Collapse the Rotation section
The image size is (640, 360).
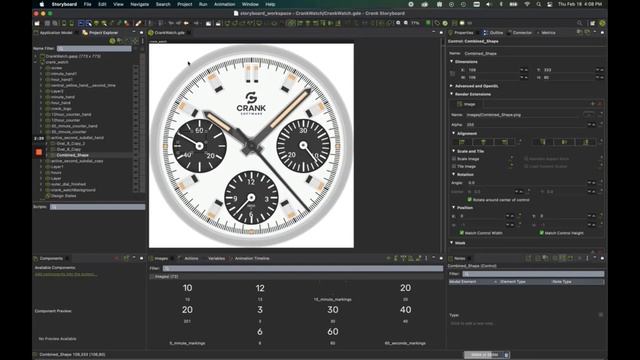[453, 174]
